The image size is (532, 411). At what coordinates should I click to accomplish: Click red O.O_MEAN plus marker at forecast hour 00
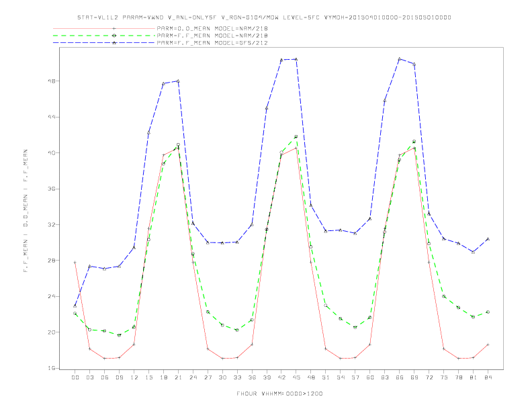75,262
